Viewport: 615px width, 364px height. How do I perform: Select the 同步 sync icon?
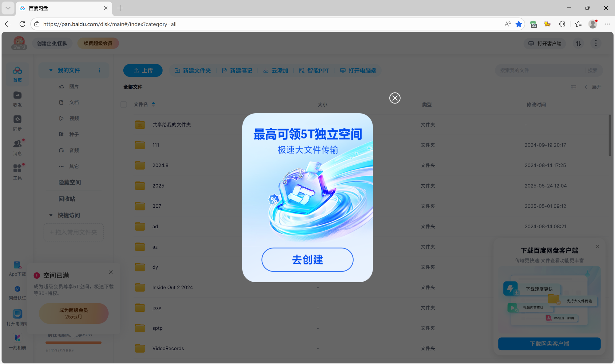(17, 122)
